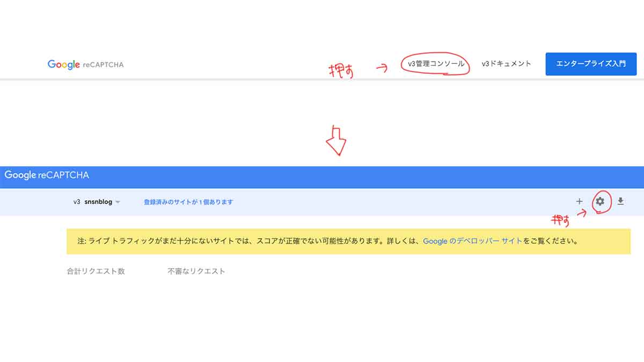This screenshot has height=362, width=644.
Task: Click the download icon to export site data
Action: (620, 202)
